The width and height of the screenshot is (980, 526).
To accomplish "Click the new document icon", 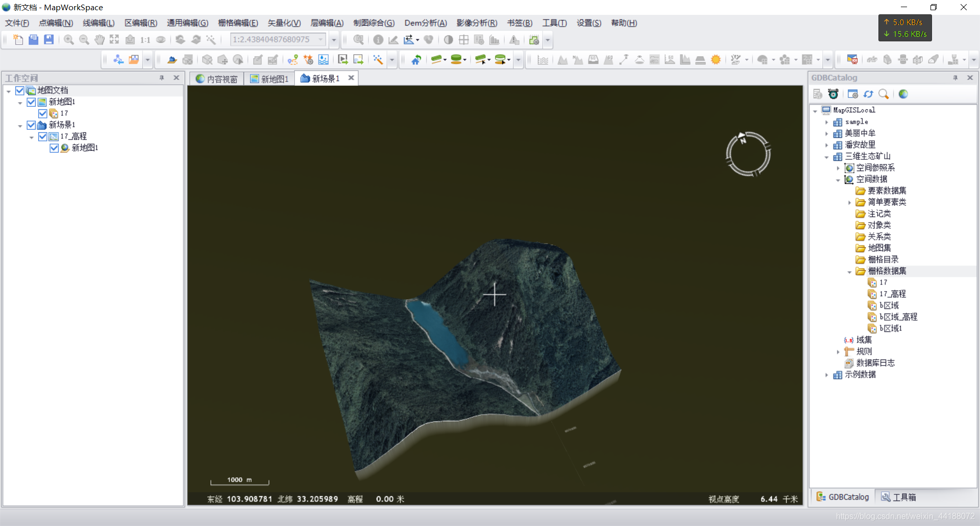I will pos(18,40).
